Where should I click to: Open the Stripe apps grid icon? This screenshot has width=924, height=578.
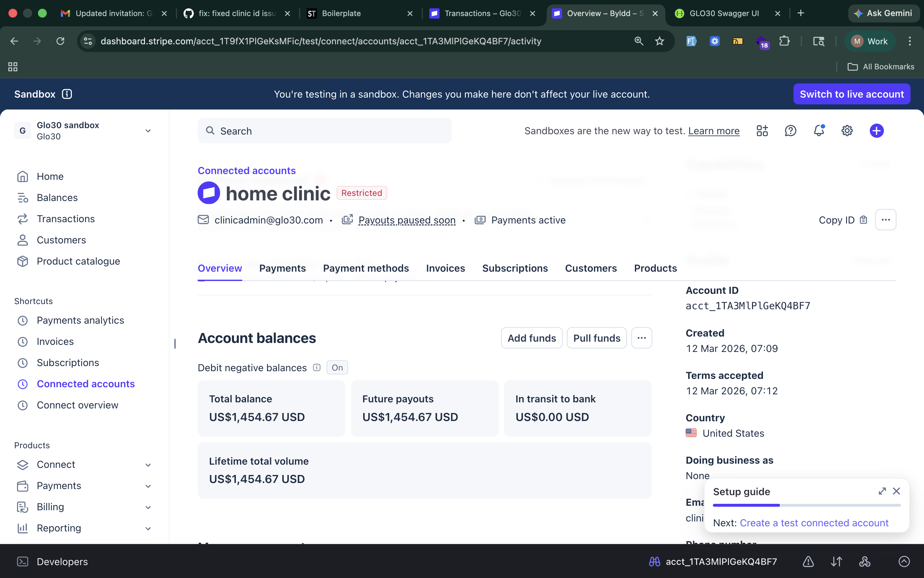point(762,131)
